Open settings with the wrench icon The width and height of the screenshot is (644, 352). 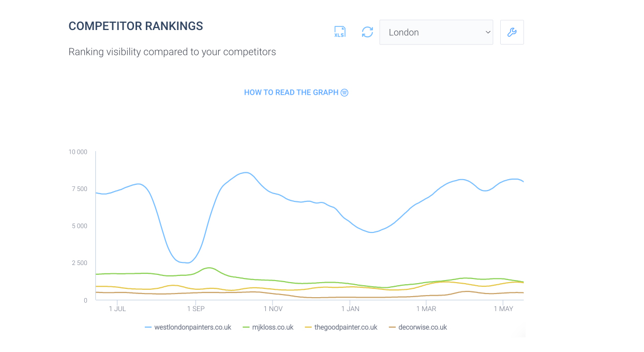tap(512, 32)
